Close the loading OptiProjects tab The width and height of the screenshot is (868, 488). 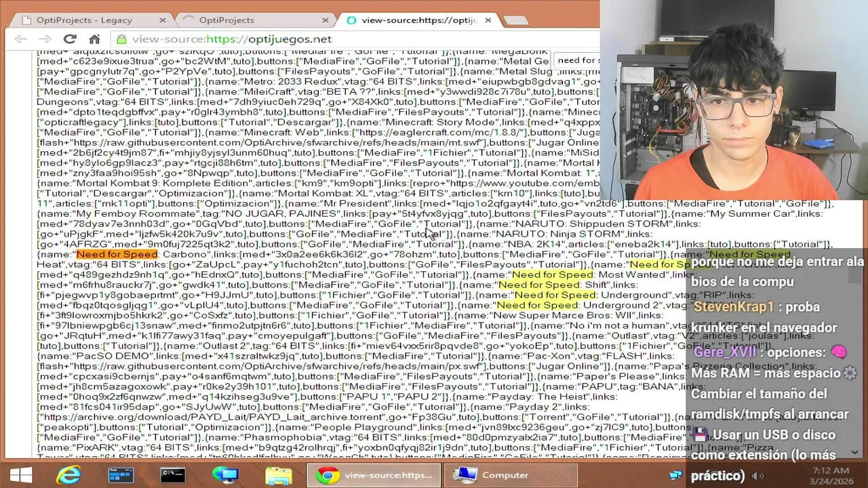[x=325, y=20]
